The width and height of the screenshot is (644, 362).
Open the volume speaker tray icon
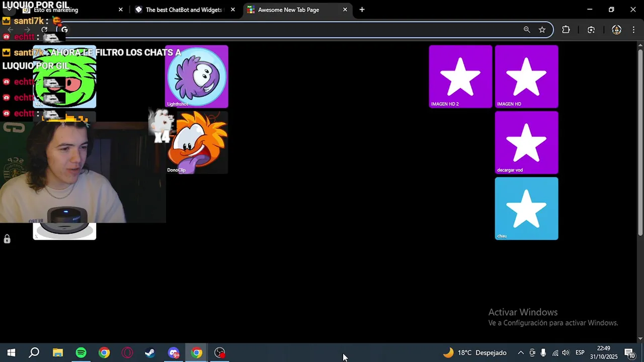[x=566, y=352]
